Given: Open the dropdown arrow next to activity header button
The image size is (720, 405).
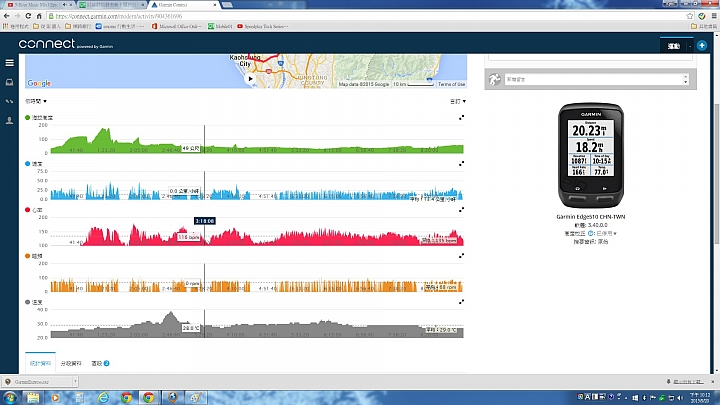Looking at the screenshot, I should tap(690, 46).
